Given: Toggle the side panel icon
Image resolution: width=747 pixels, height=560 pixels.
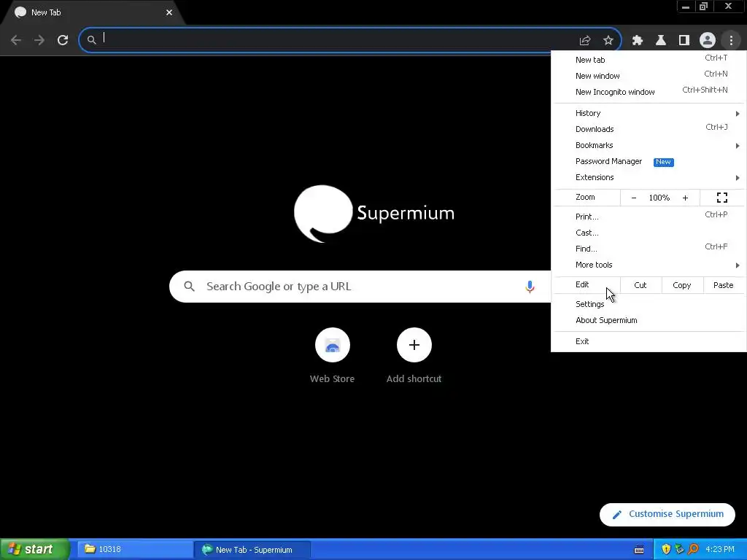Looking at the screenshot, I should click(x=684, y=41).
